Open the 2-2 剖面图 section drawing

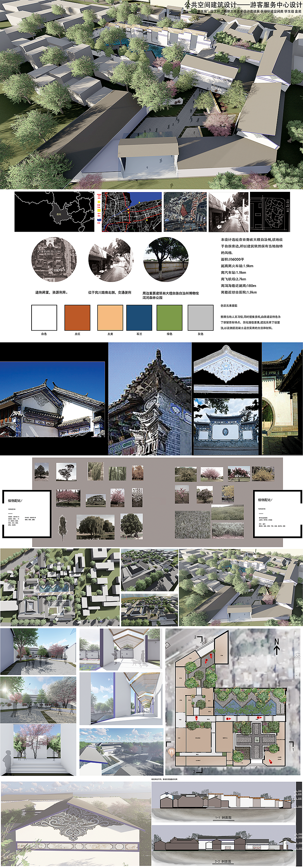click(x=223, y=845)
